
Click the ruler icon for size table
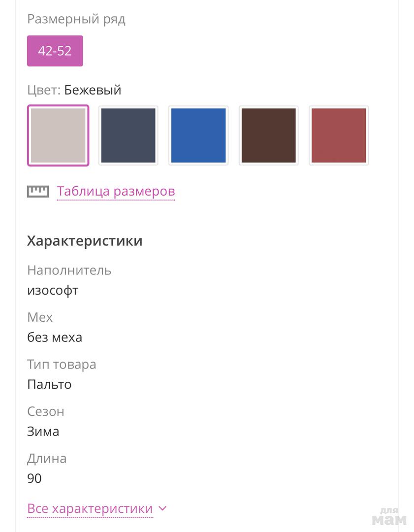pyautogui.click(x=38, y=191)
